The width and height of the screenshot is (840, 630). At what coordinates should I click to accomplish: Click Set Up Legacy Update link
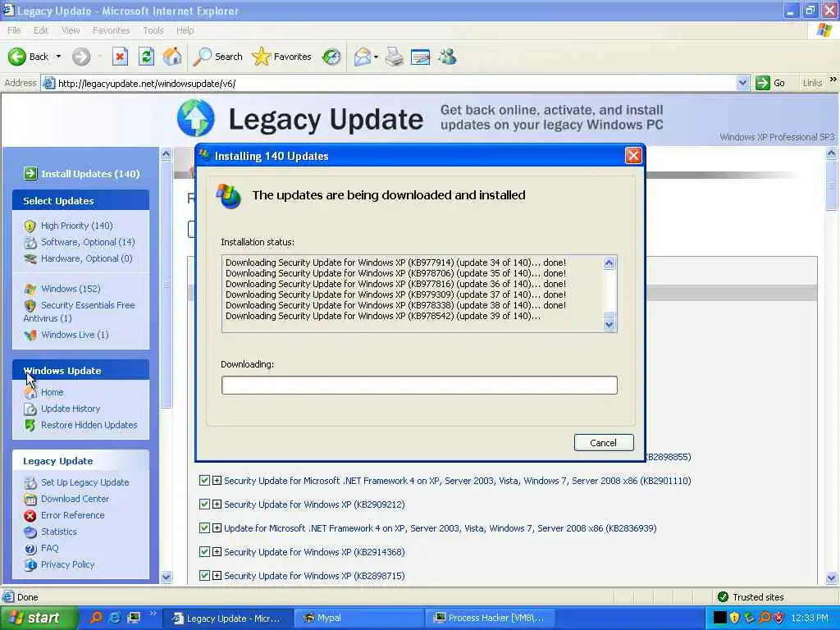(x=84, y=482)
